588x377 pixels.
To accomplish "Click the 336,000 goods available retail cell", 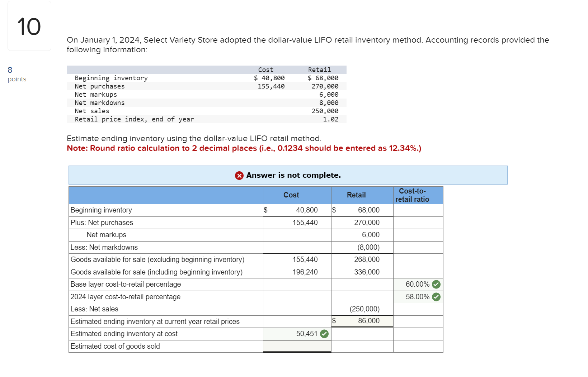I will click(362, 272).
